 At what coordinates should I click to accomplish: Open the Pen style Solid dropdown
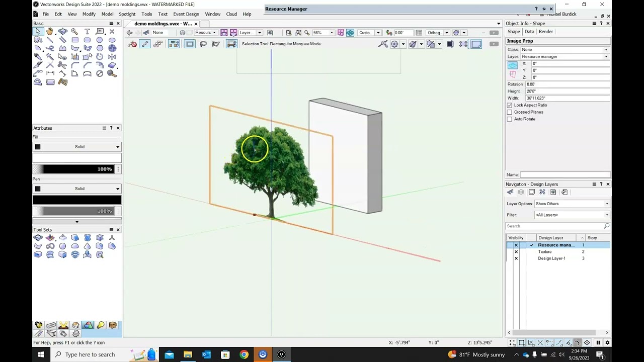point(77,189)
